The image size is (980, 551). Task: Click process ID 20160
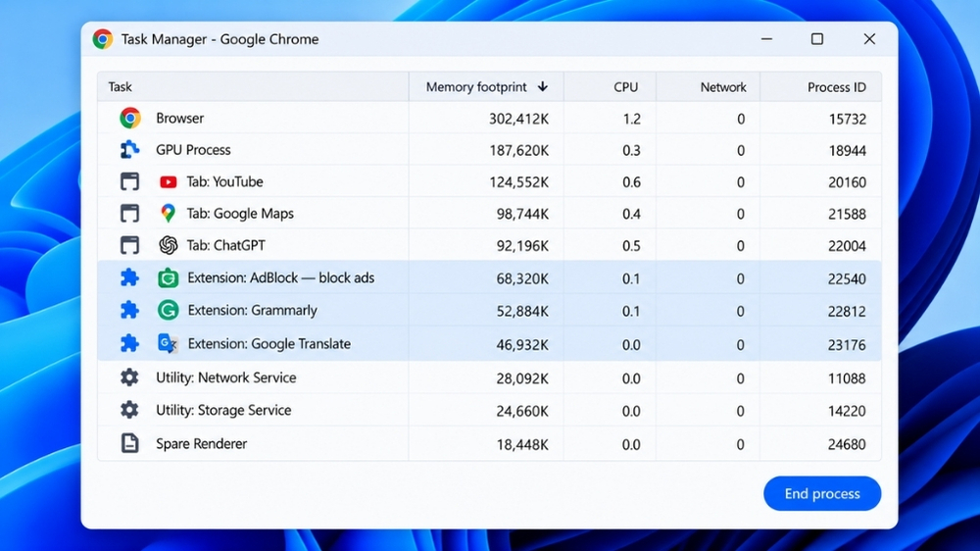pos(847,182)
